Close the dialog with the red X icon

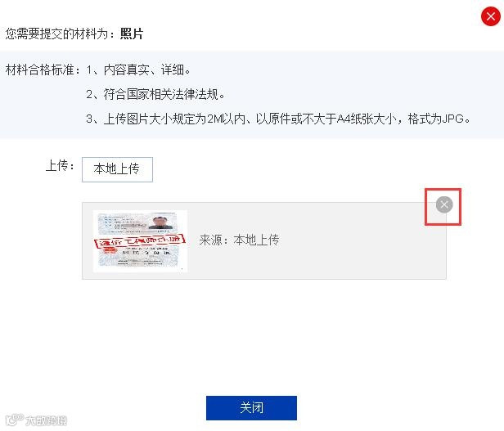click(x=491, y=16)
